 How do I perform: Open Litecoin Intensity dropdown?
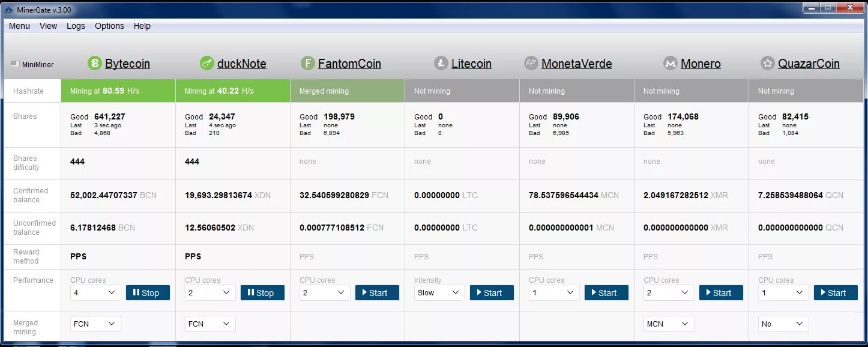pyautogui.click(x=439, y=292)
